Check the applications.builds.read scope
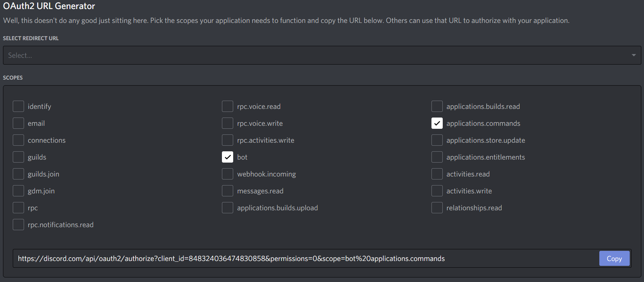 (x=437, y=106)
